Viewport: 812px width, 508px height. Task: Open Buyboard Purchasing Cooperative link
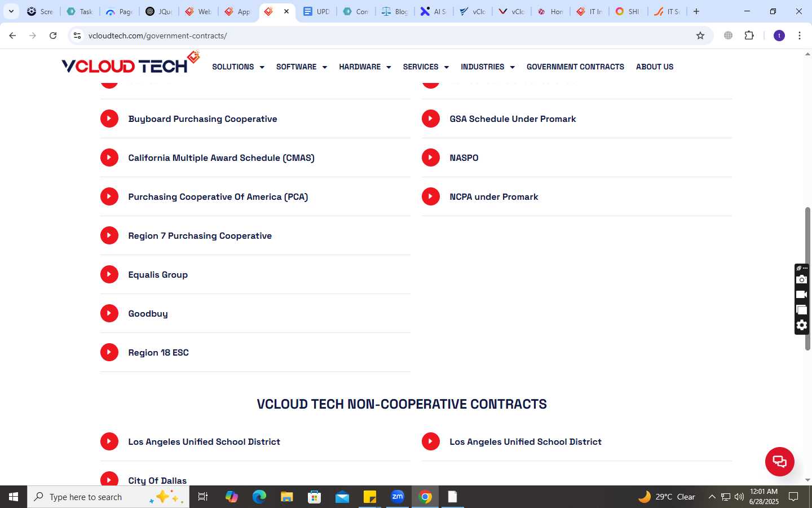tap(202, 119)
